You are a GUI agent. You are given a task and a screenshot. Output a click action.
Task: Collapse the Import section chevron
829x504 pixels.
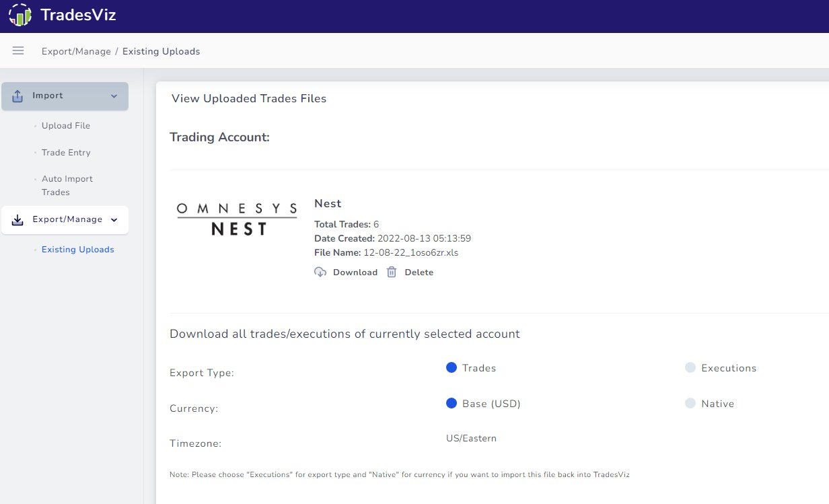(x=114, y=96)
